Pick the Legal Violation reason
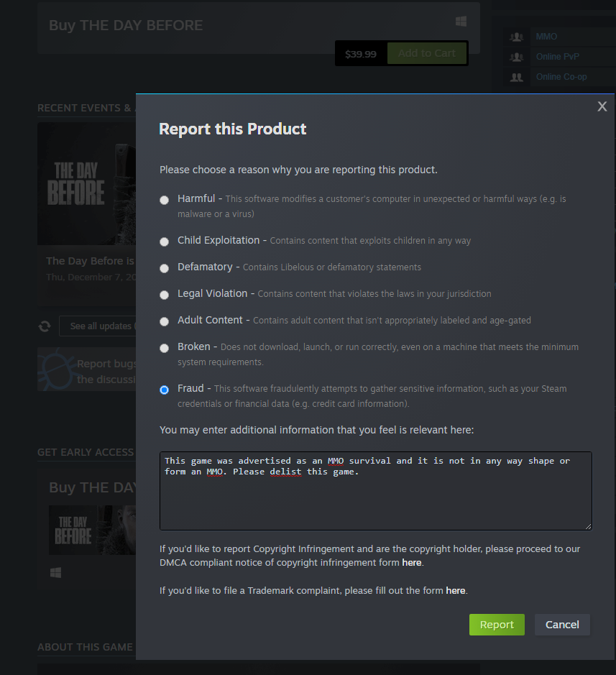Viewport: 616px width, 675px height. click(165, 295)
